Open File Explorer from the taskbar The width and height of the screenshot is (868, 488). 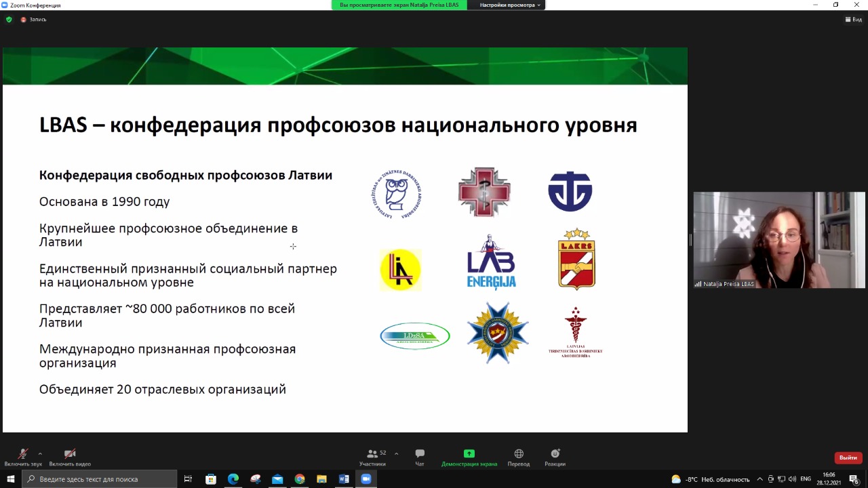coord(321,479)
